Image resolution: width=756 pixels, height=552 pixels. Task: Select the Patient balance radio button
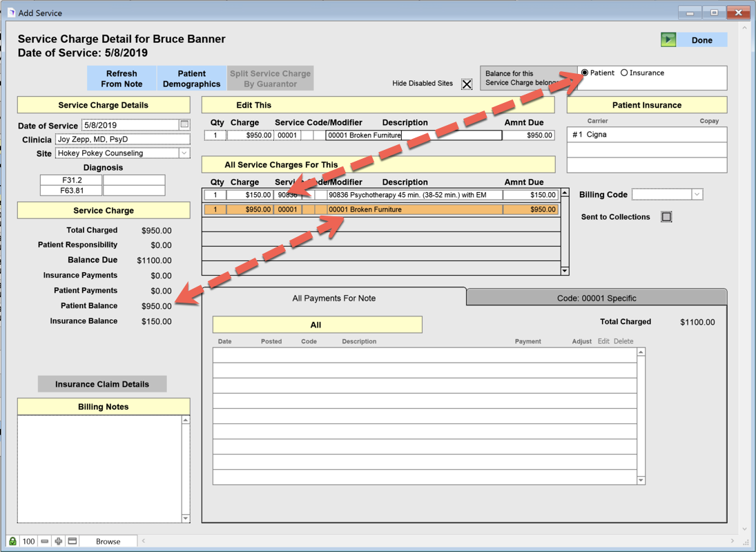coord(585,73)
